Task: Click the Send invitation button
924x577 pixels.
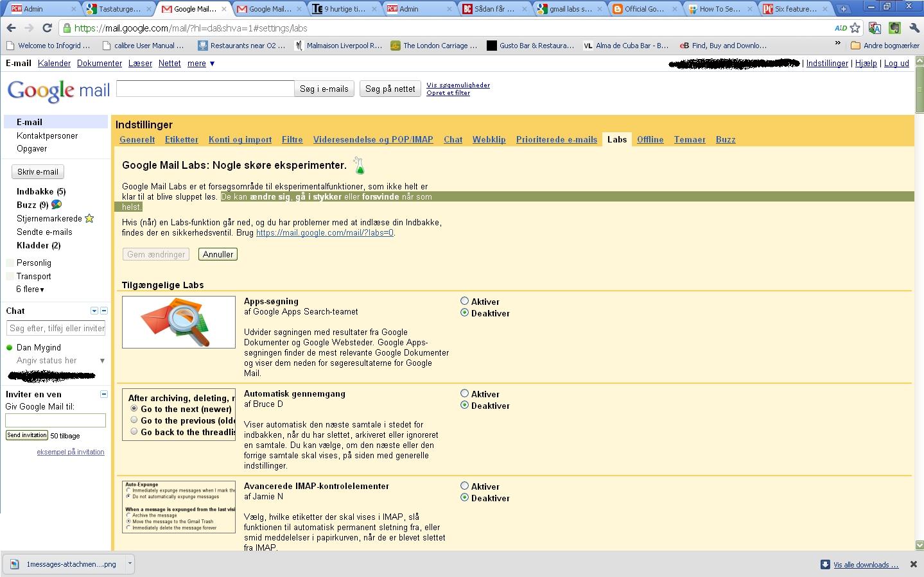Action: pyautogui.click(x=27, y=435)
